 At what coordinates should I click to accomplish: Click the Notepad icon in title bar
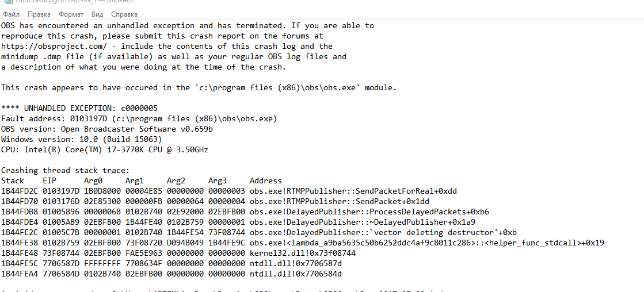(7, 2)
